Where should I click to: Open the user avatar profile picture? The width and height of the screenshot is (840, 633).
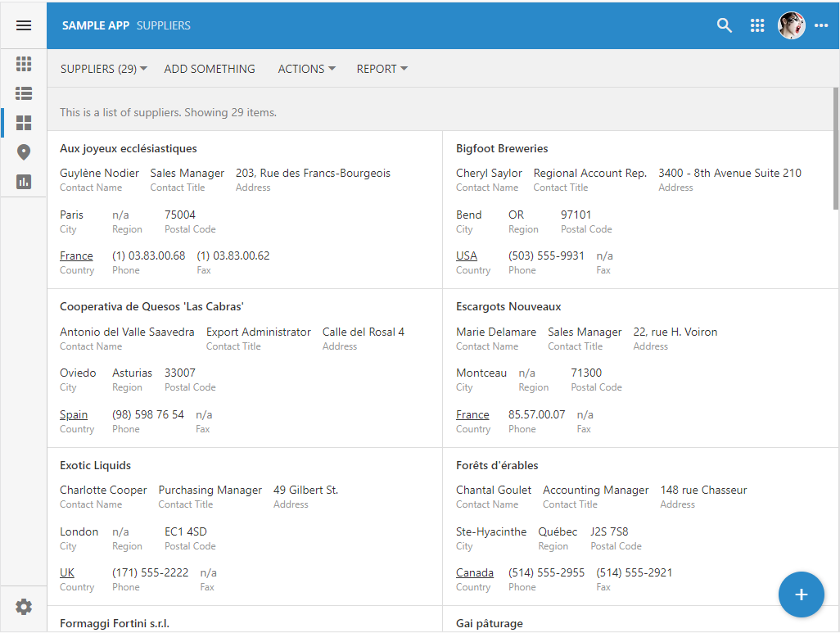point(791,25)
